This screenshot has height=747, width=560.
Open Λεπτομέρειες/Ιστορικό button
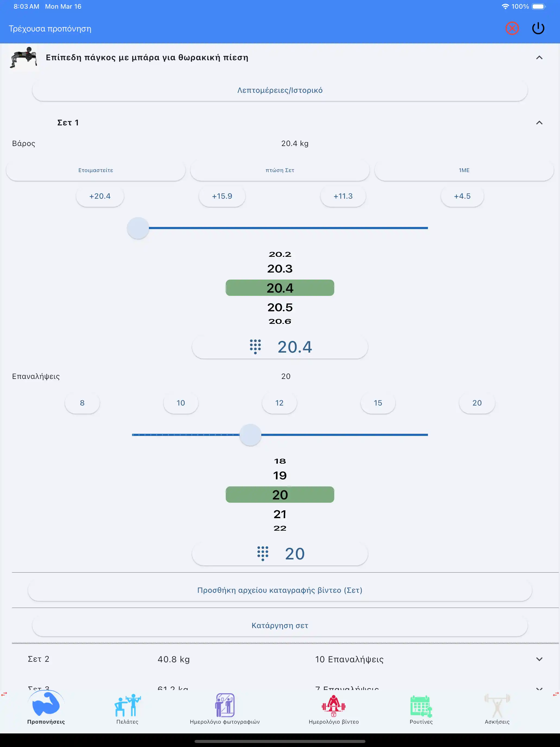point(280,90)
